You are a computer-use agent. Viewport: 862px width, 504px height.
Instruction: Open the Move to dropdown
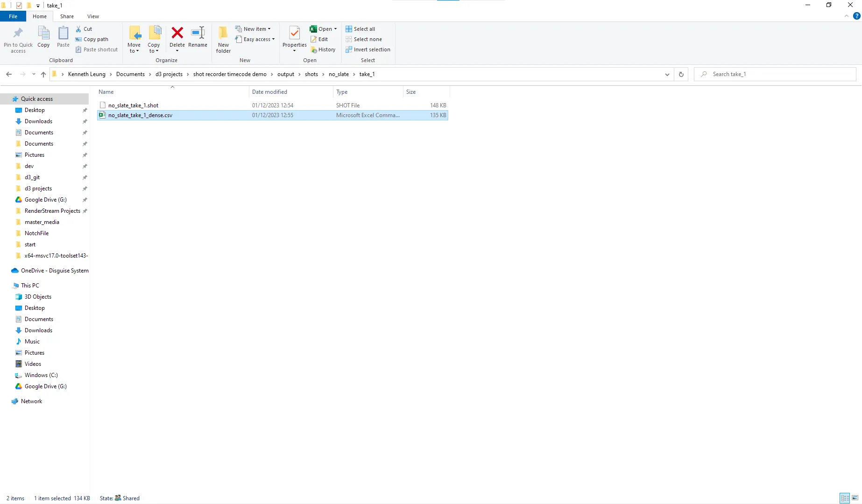[134, 39]
